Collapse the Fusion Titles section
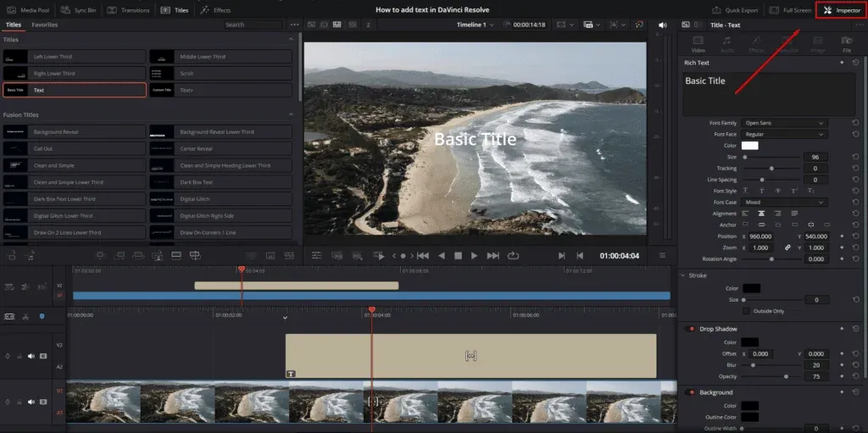Viewport: 868px width, 433px height. 292,114
